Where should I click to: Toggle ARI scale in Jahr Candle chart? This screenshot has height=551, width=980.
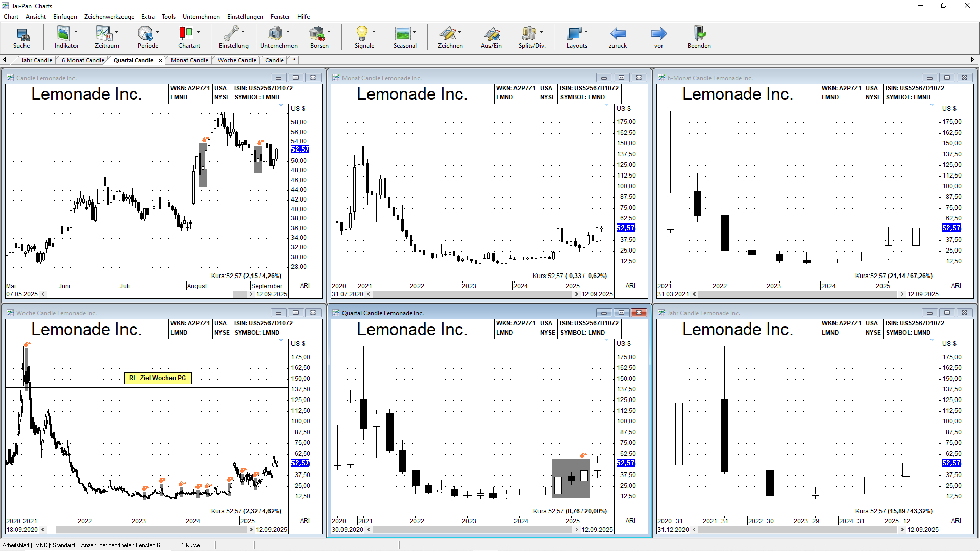pos(956,521)
